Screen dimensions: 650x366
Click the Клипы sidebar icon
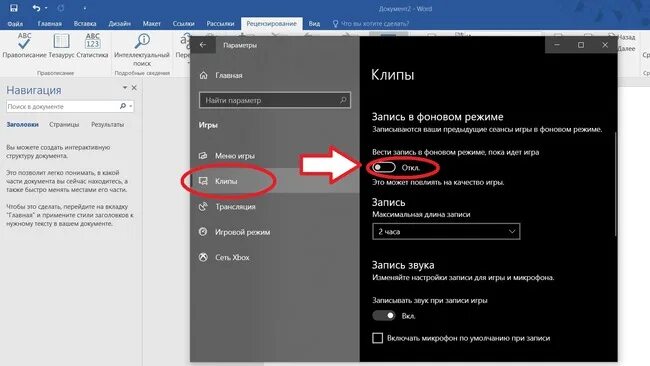tap(203, 181)
